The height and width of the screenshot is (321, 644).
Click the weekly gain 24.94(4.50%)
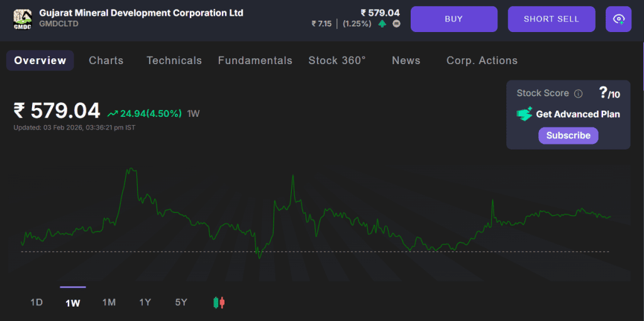[151, 114]
